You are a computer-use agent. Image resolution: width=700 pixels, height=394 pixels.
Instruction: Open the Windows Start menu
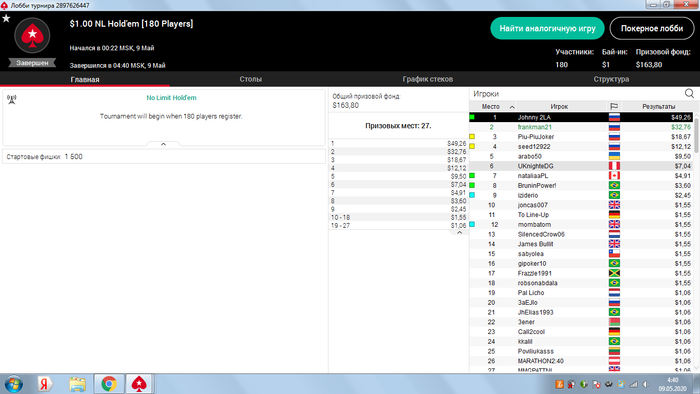(14, 384)
